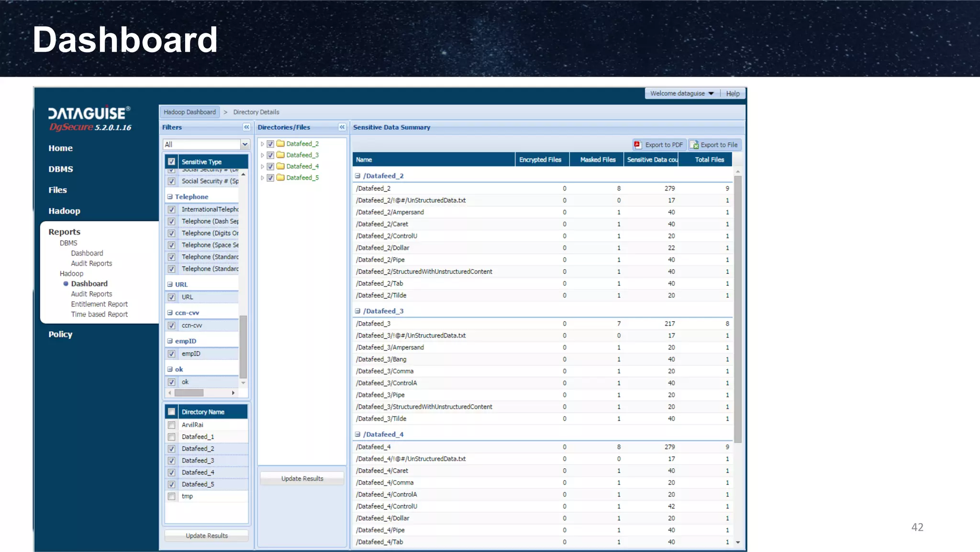Select /Datafeed_2/StructuredWithUnstructuredContent row

pos(543,271)
